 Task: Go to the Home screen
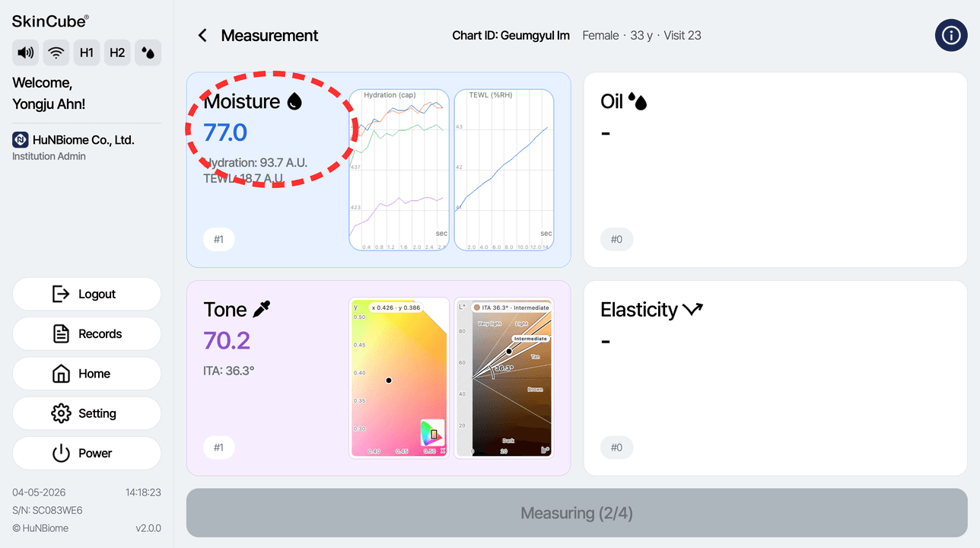point(87,374)
